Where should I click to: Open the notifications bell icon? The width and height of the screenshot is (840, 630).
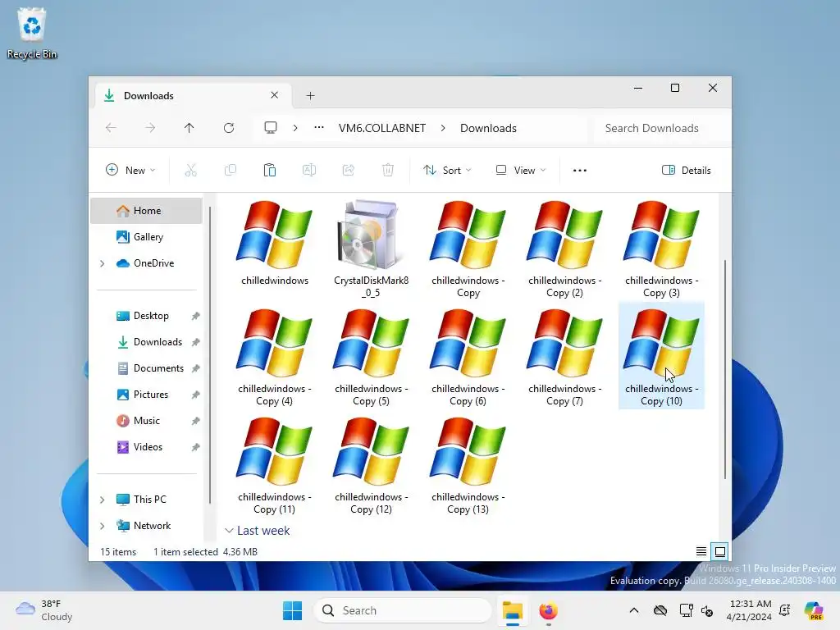(x=785, y=610)
